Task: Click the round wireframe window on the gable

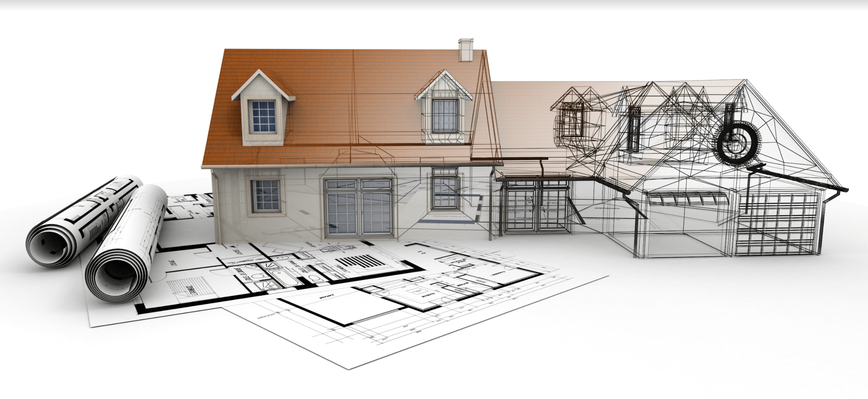Action: point(737,143)
